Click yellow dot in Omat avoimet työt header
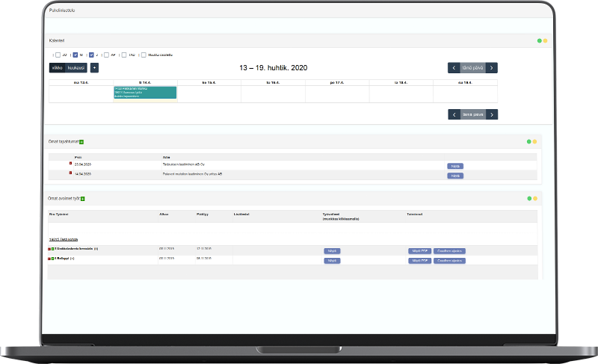598x364 pixels. [535, 199]
